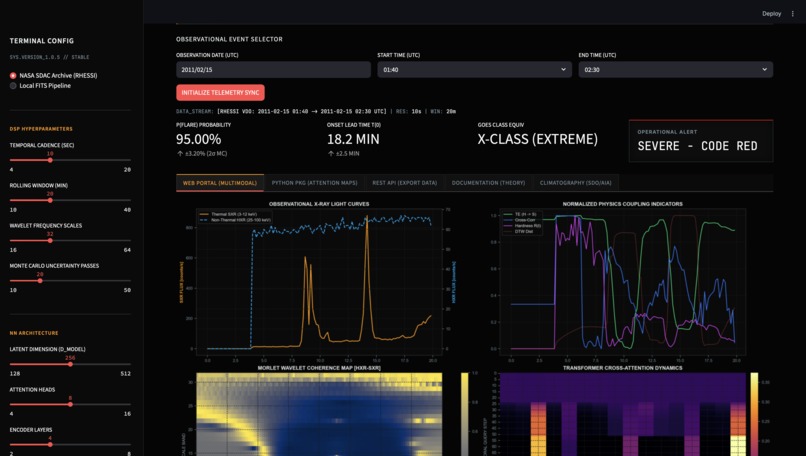Select Local FITS Pipeline radio option
The width and height of the screenshot is (806, 456).
(x=13, y=86)
